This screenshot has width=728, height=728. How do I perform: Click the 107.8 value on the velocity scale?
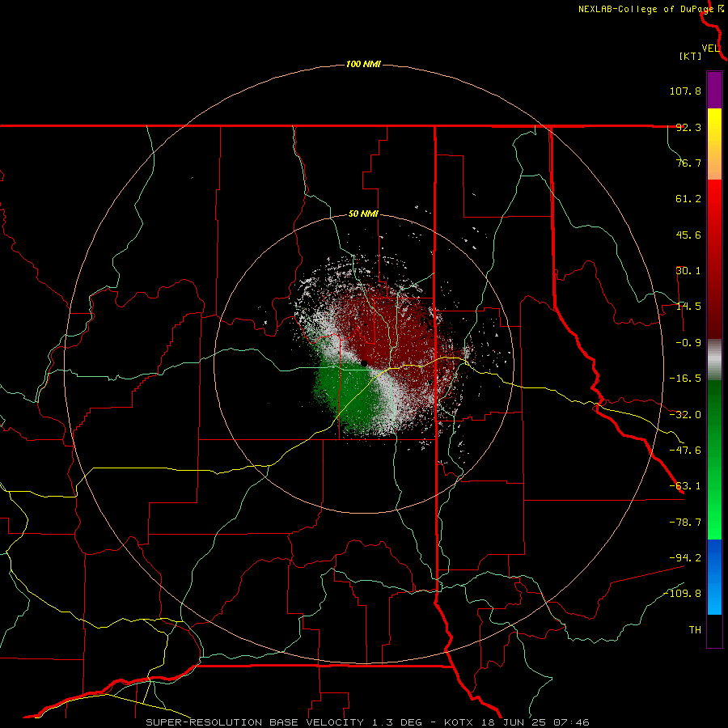click(x=685, y=91)
